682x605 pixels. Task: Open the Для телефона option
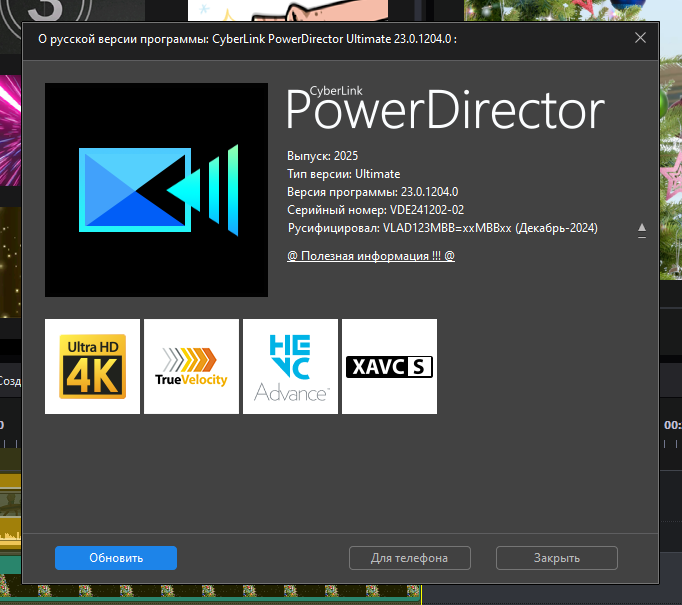409,558
